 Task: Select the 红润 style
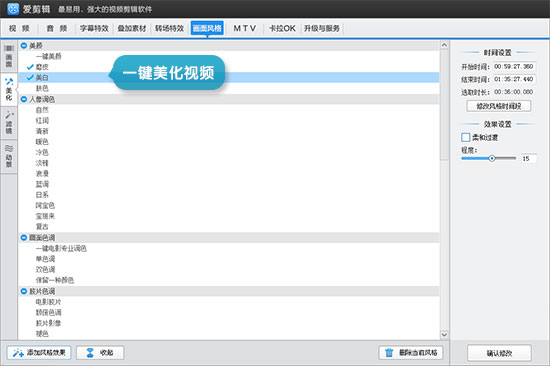point(42,120)
